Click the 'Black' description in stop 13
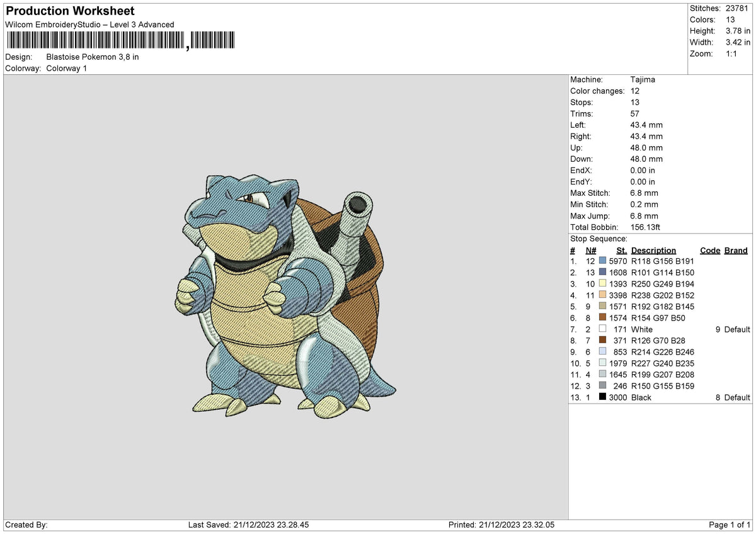 point(641,397)
